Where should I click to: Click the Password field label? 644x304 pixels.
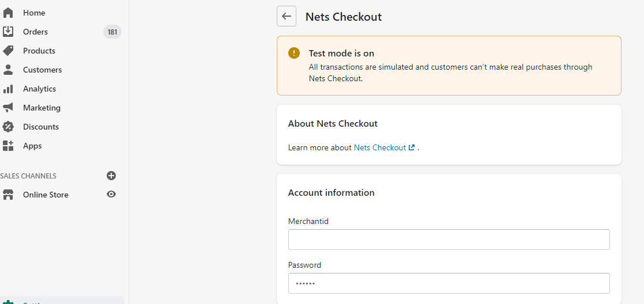[304, 265]
